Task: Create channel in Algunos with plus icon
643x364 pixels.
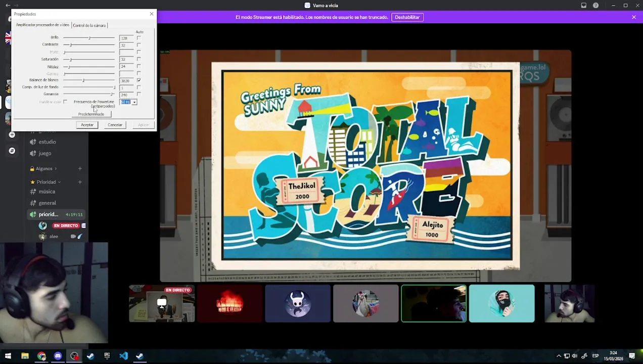Action: pos(80,169)
